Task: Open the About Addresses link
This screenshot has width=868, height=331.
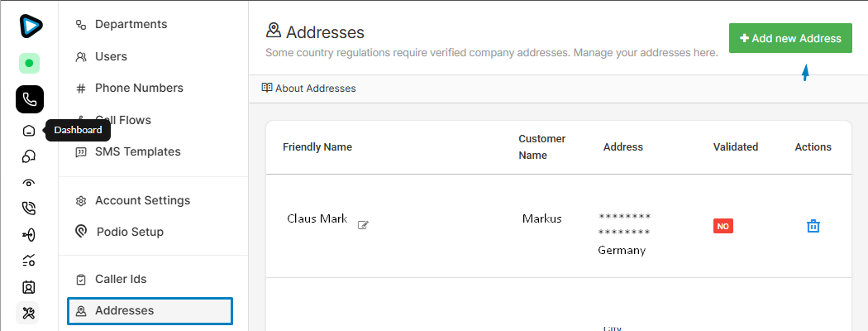Action: (309, 88)
